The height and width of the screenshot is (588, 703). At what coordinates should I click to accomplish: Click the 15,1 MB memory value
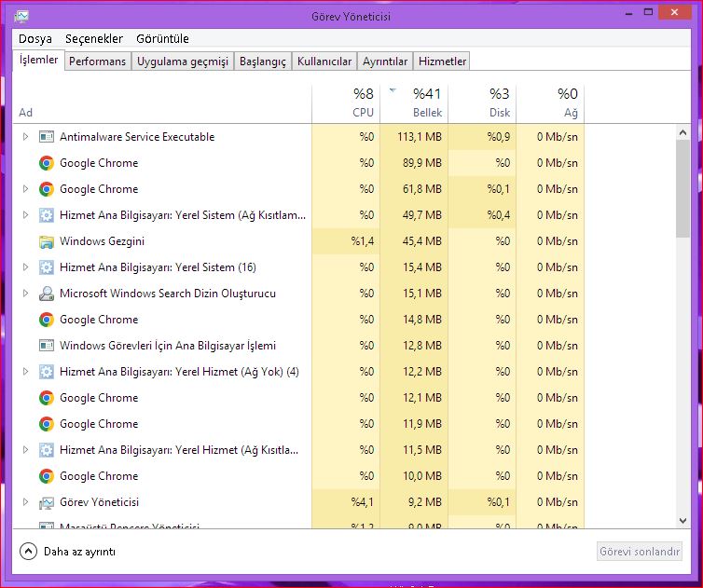(x=421, y=294)
